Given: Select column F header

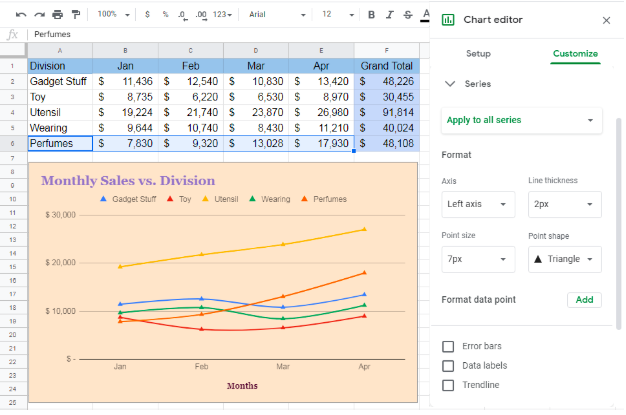Looking at the screenshot, I should pyautogui.click(x=386, y=51).
